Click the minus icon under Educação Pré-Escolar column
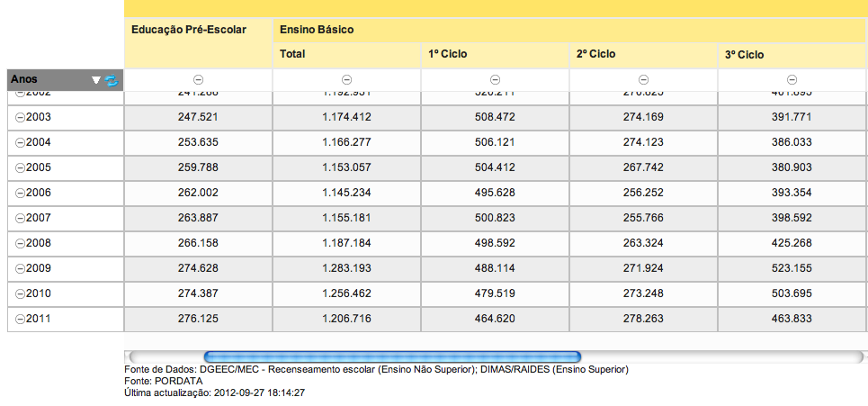The width and height of the screenshot is (868, 406). [198, 80]
